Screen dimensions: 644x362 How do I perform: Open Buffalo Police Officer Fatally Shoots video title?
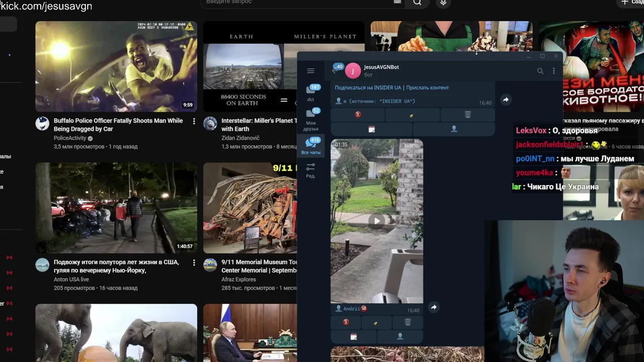click(118, 125)
